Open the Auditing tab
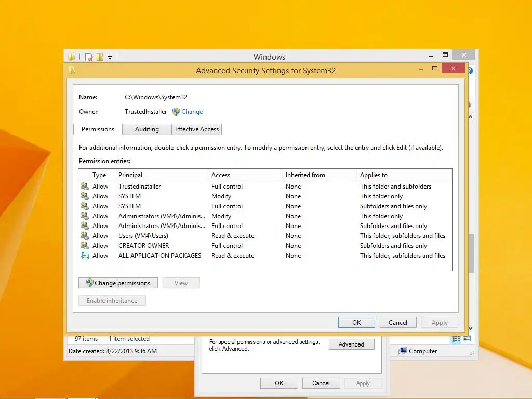532x399 pixels. point(147,129)
